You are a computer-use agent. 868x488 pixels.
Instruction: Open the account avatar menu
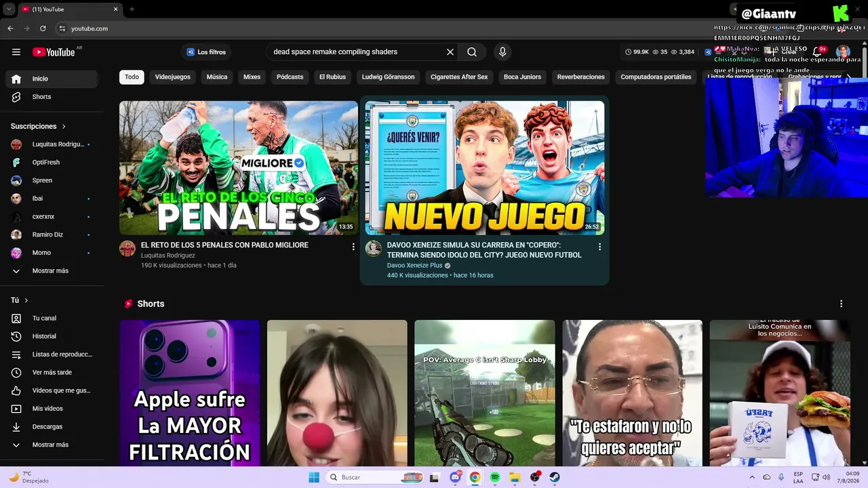843,52
